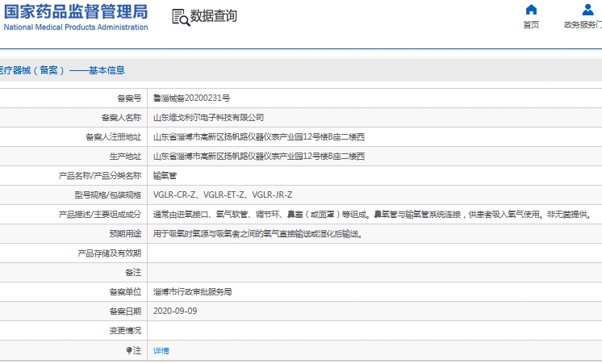Click the 备案单位 value 淄博市行政审批服务局

[192, 292]
